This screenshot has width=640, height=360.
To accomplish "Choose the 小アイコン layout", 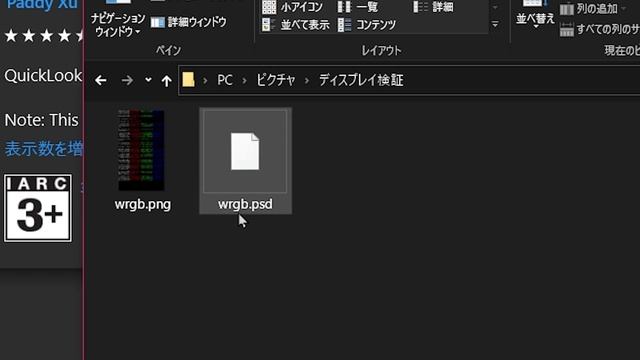I will click(x=292, y=7).
